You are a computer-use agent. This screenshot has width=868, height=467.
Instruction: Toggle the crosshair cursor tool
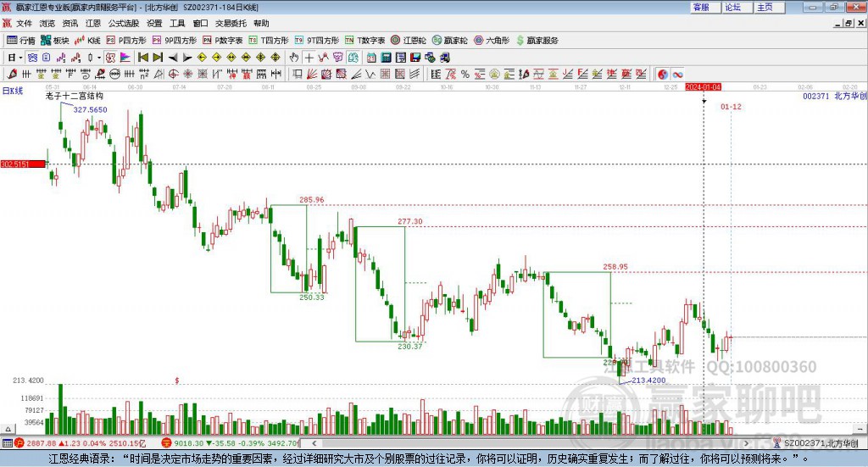pyautogui.click(x=309, y=58)
